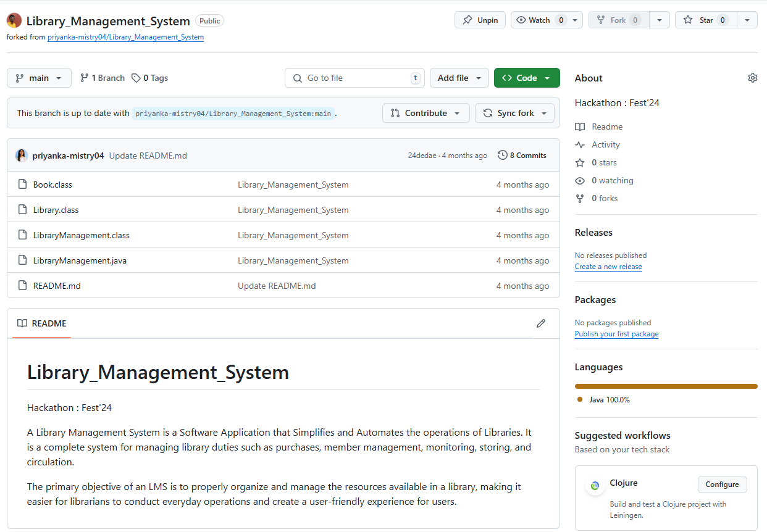Click the Java 100% language bar

tap(666, 386)
